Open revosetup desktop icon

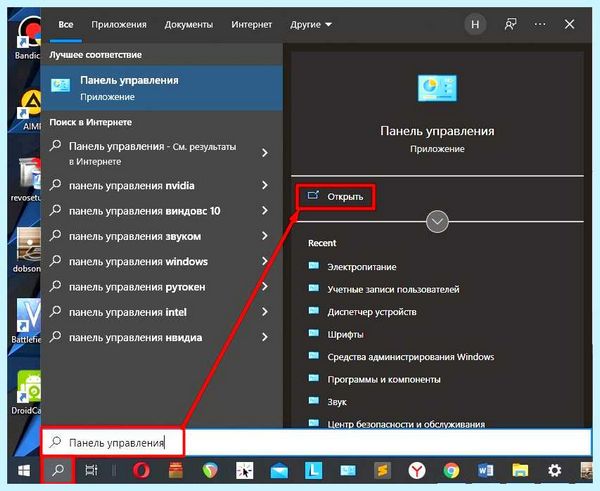27,180
